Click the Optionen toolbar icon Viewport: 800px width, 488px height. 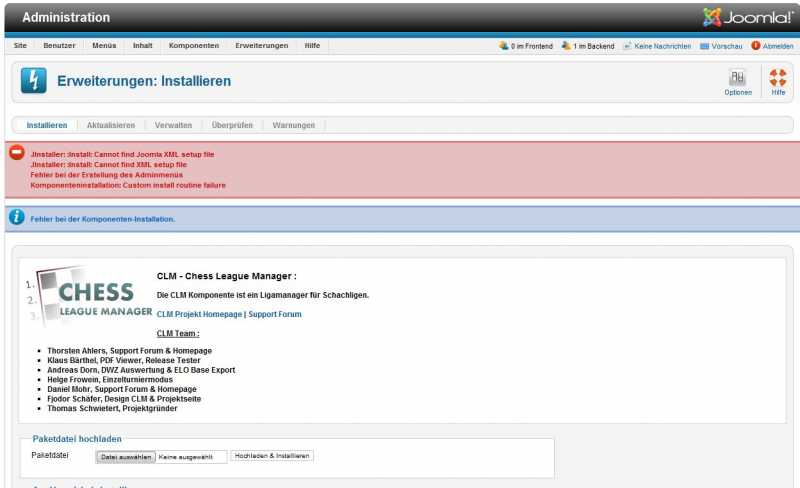click(738, 81)
